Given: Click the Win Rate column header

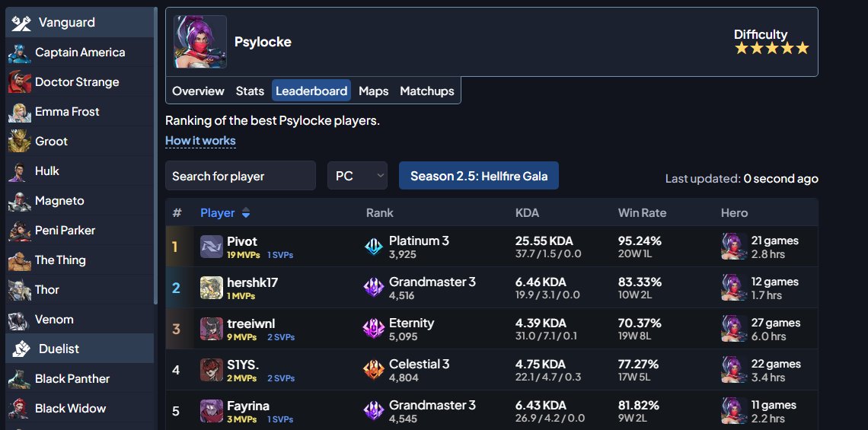Looking at the screenshot, I should coord(642,213).
